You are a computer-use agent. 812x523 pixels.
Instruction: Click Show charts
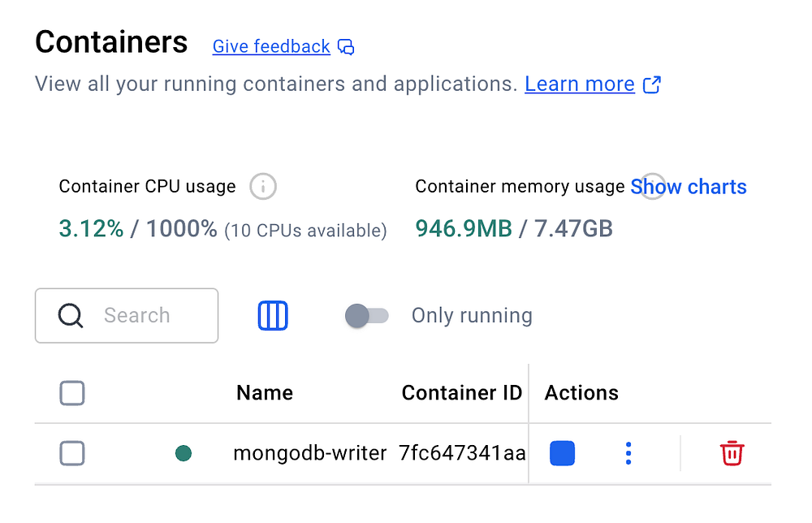[689, 187]
